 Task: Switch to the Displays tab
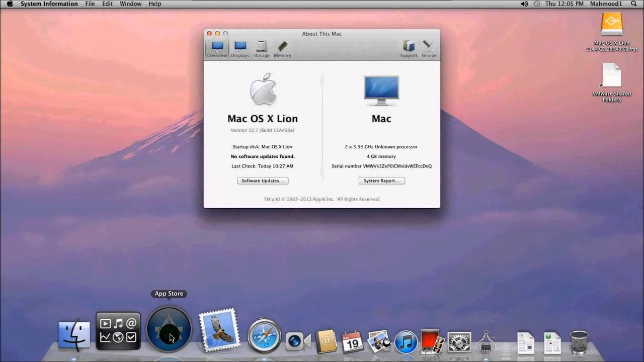tap(240, 49)
